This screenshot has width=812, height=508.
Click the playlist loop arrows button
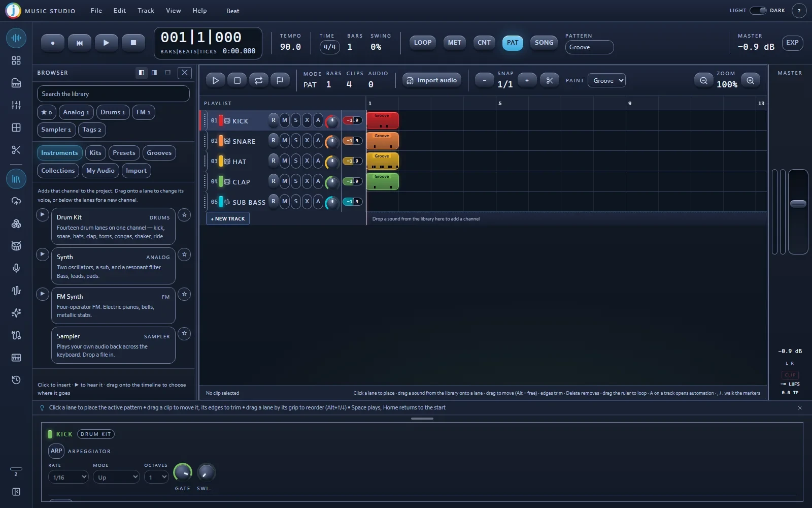pyautogui.click(x=258, y=80)
